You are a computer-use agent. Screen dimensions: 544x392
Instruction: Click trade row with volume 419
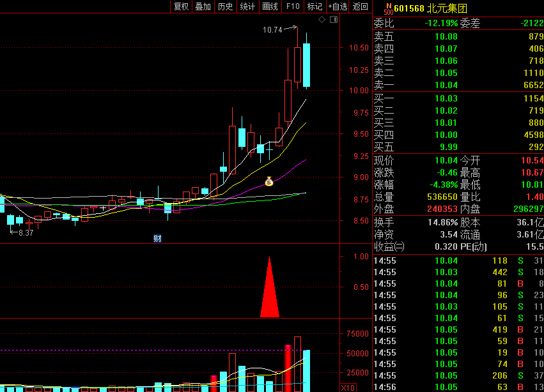click(458, 329)
